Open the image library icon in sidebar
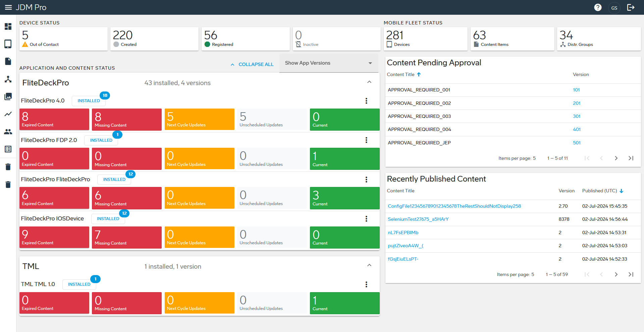 pos(8,96)
